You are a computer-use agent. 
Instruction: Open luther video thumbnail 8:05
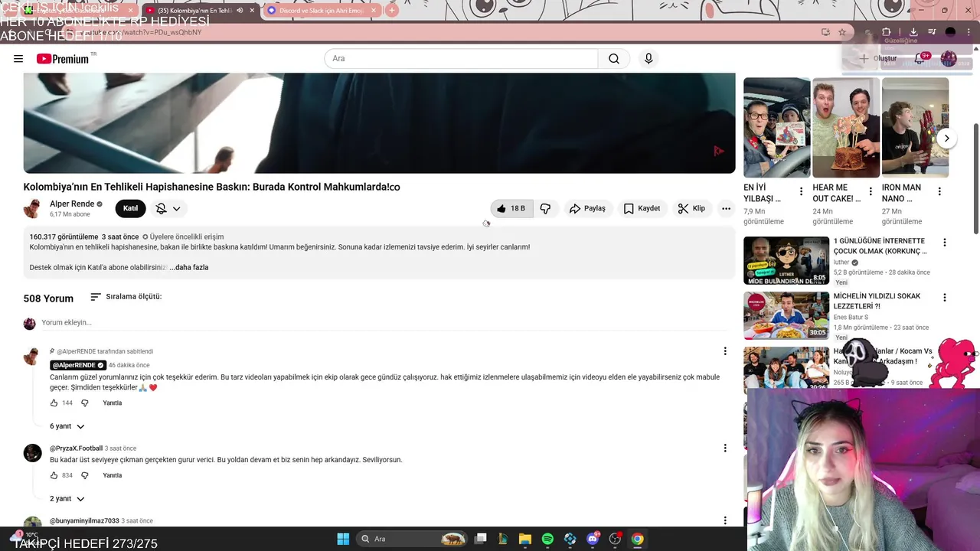coord(786,260)
